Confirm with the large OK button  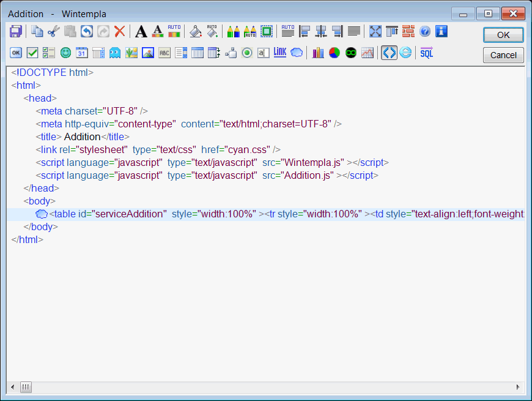point(503,35)
